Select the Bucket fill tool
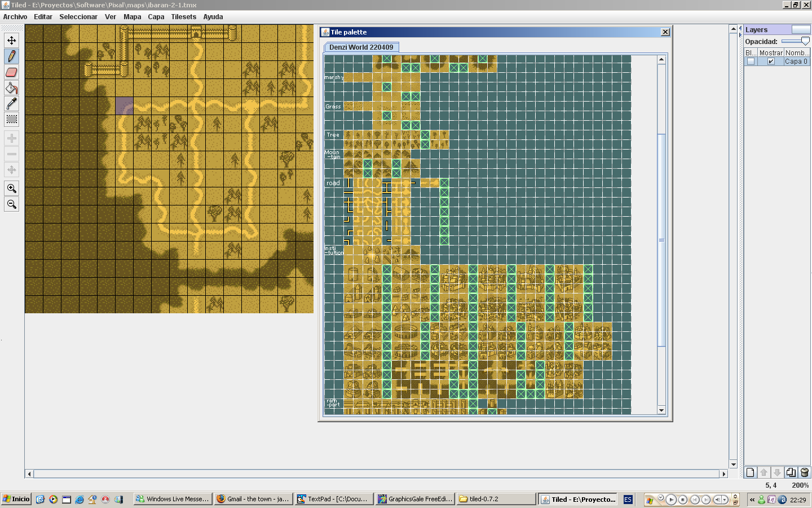 11,87
